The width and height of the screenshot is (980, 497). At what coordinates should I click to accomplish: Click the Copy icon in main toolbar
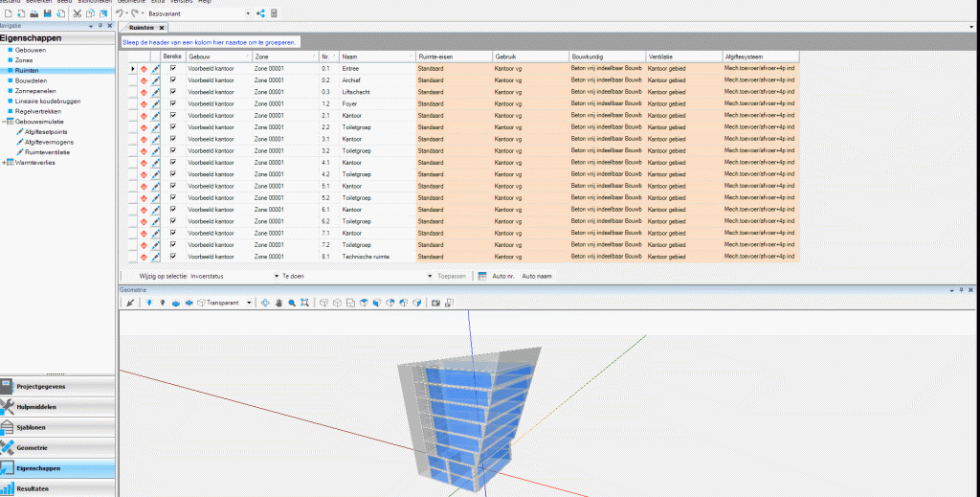[x=91, y=13]
